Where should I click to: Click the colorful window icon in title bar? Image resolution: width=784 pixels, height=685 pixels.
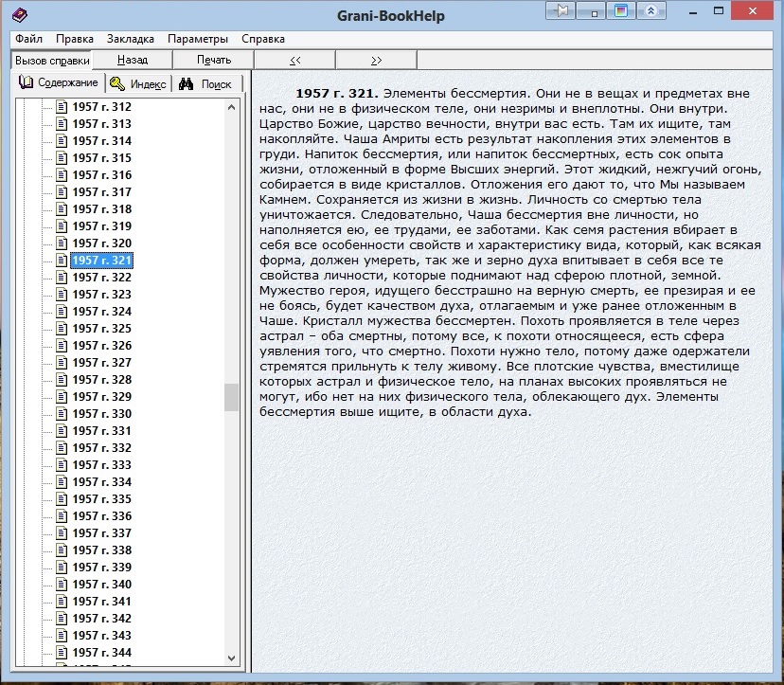coord(621,11)
